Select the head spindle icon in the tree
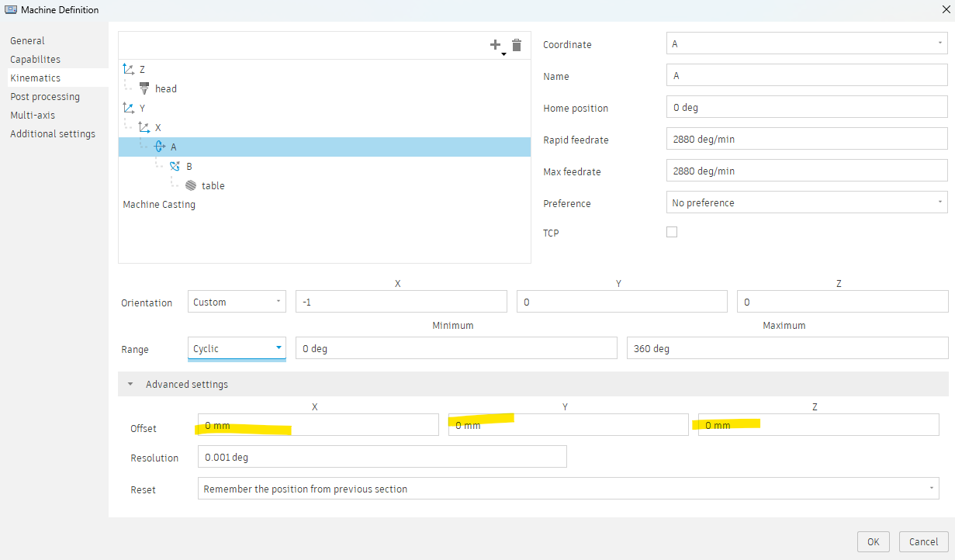Screen dimensions: 955x560 coord(144,88)
